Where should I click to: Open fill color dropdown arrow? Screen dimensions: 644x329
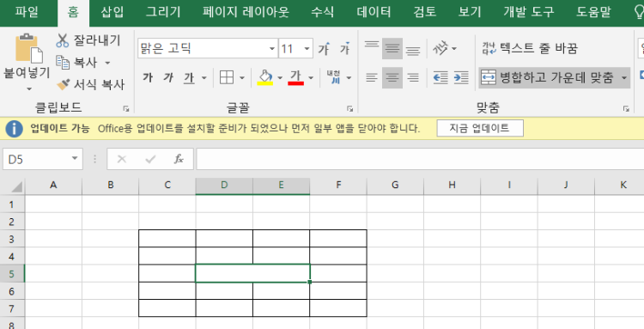tap(280, 77)
